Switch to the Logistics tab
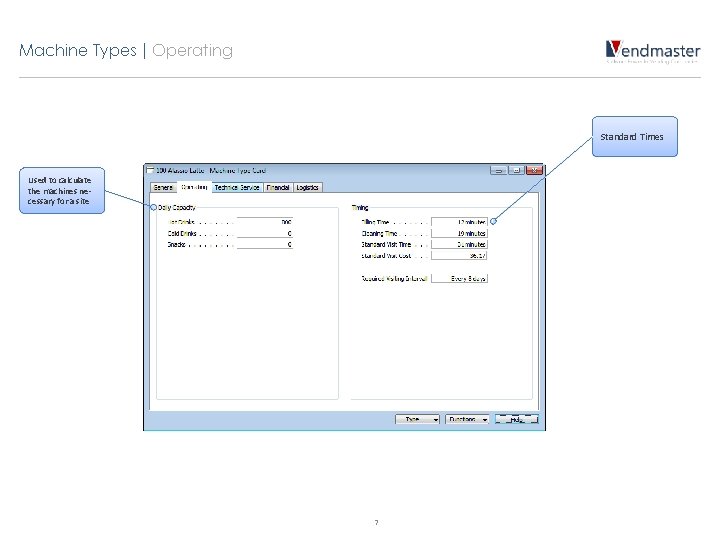This screenshot has width=720, height=540. pos(308,187)
